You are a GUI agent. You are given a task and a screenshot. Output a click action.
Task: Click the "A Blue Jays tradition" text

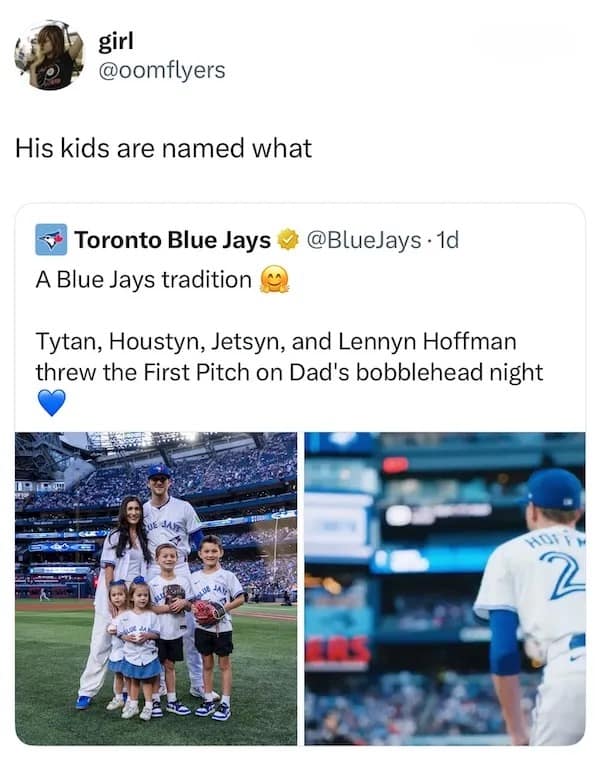pos(144,279)
